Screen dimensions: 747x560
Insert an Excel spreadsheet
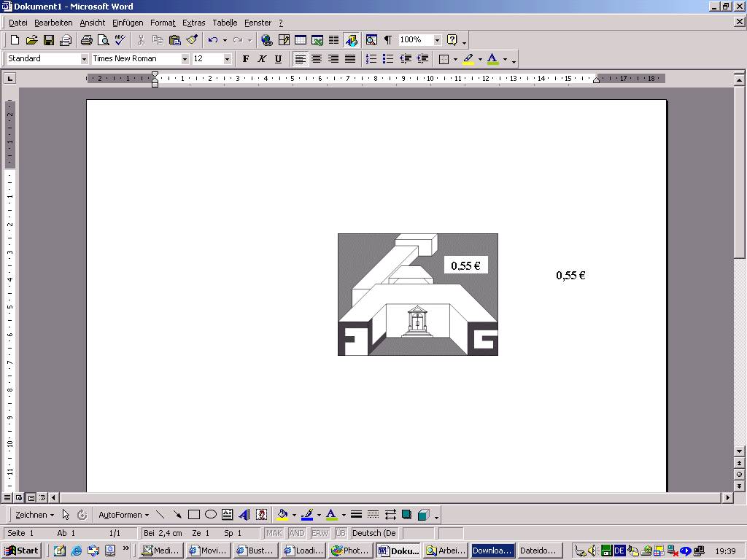(x=317, y=40)
